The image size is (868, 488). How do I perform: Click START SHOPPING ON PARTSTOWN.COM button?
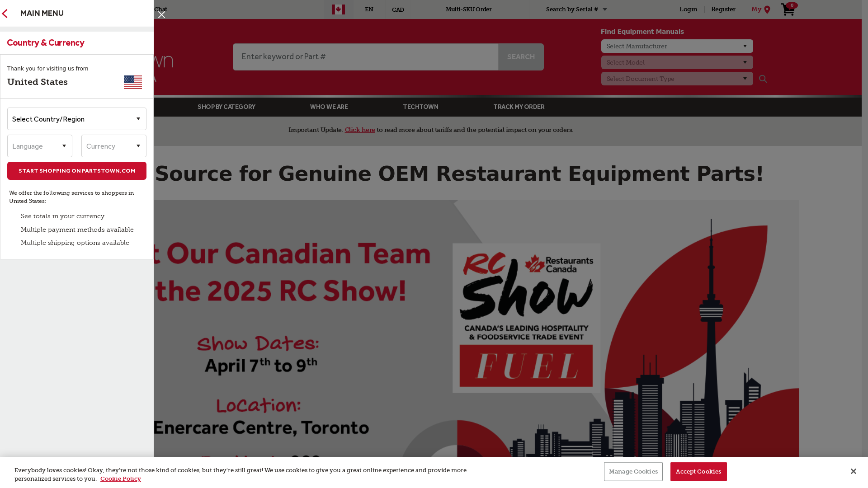coord(77,171)
